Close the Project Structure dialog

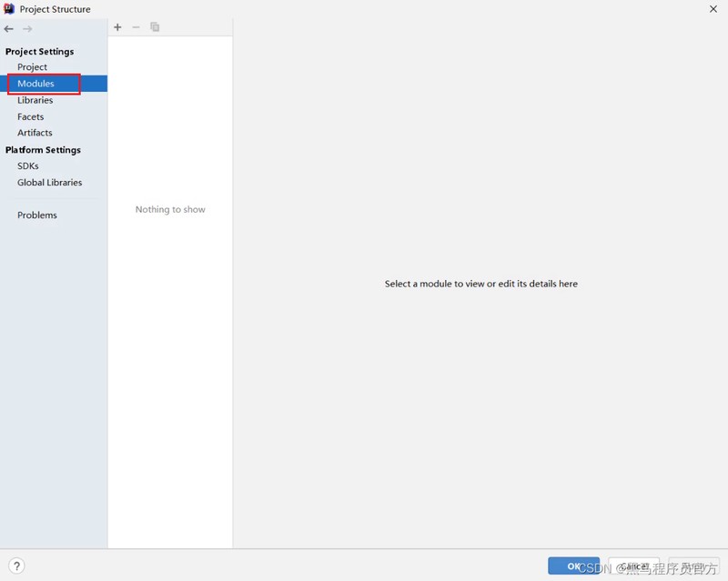point(713,9)
